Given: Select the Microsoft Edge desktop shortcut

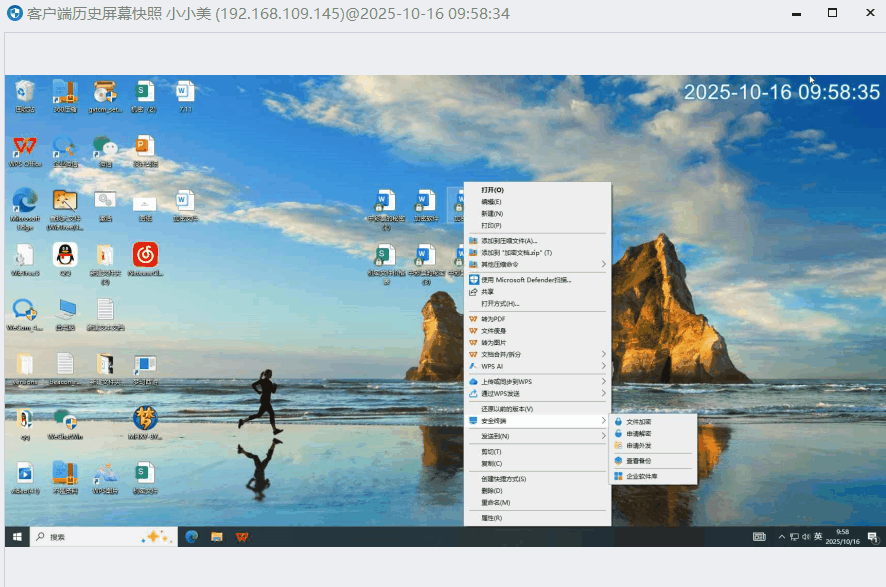Looking at the screenshot, I should 25,208.
